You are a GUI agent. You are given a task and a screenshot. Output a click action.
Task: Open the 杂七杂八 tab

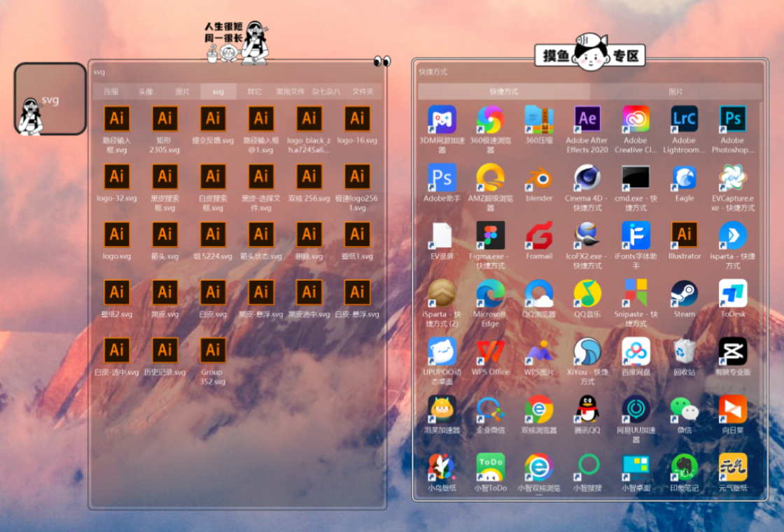[x=326, y=92]
